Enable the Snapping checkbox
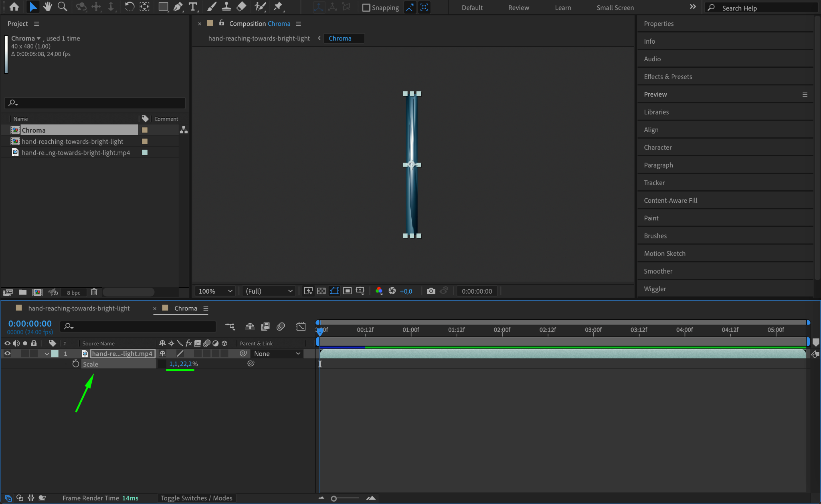Screen dimensions: 821x504 pos(366,8)
